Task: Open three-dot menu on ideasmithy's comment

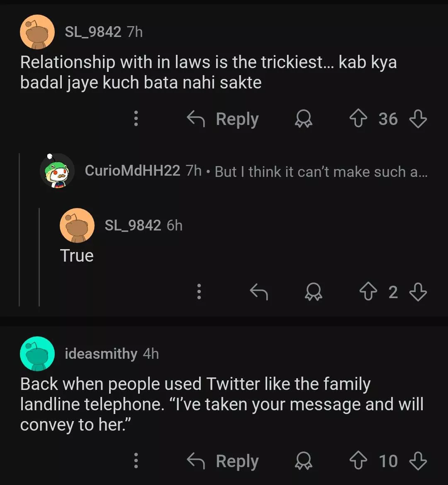Action: (136, 461)
